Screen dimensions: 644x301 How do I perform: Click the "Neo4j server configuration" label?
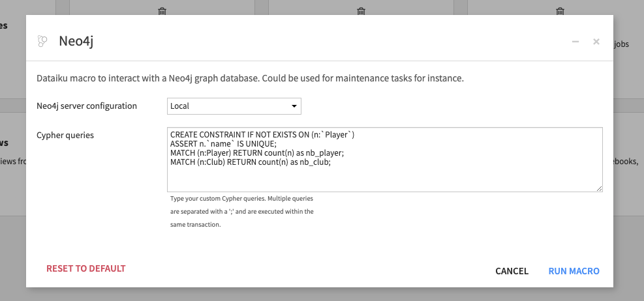pos(87,106)
